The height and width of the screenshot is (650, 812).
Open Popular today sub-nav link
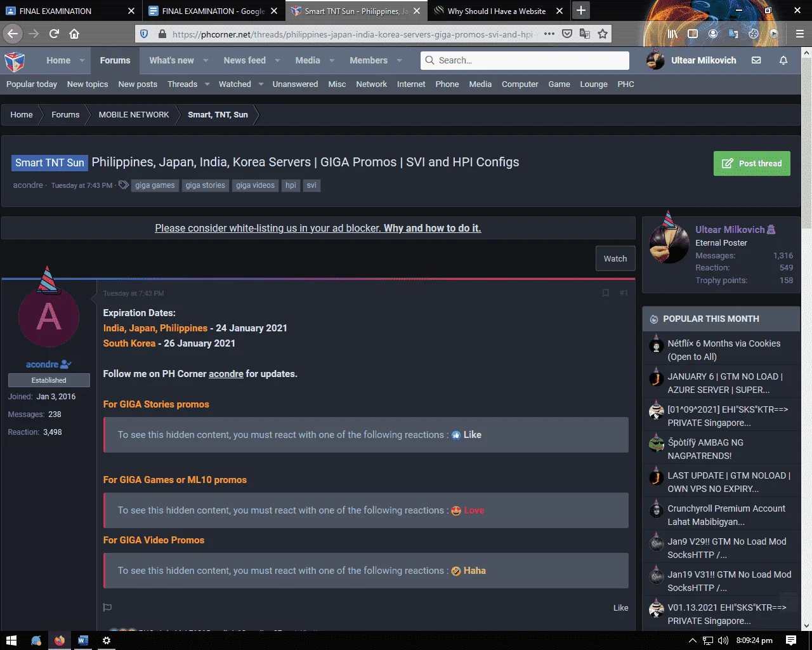(32, 84)
